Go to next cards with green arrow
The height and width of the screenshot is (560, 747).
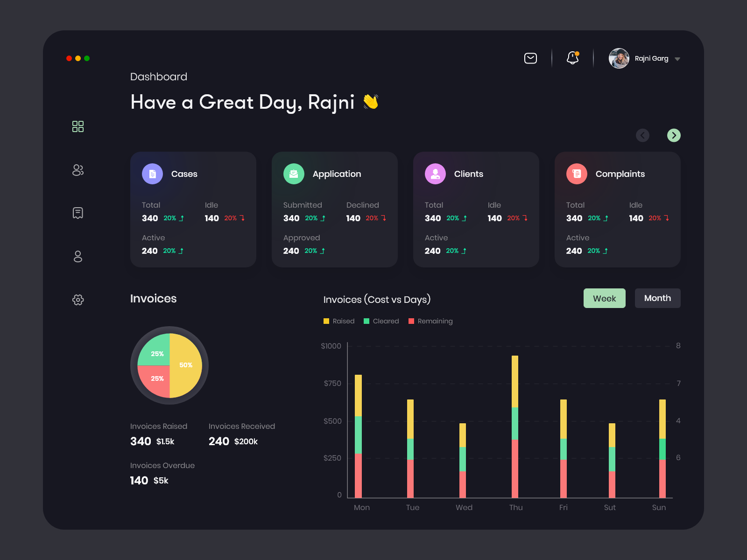[674, 135]
